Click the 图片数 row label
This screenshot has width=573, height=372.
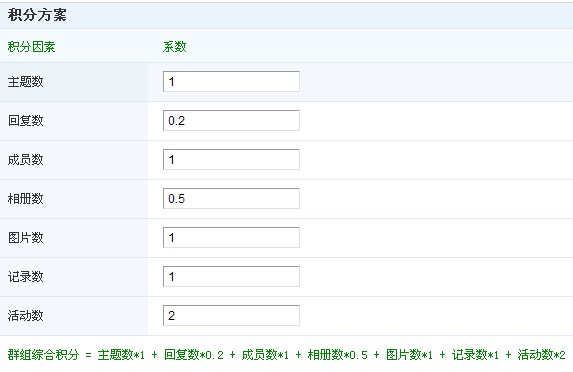26,238
